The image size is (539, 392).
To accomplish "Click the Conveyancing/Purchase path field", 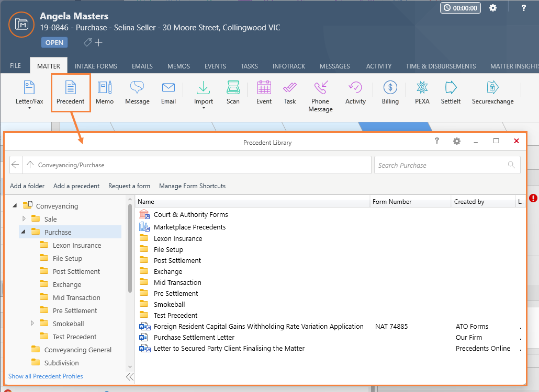I will tap(197, 165).
